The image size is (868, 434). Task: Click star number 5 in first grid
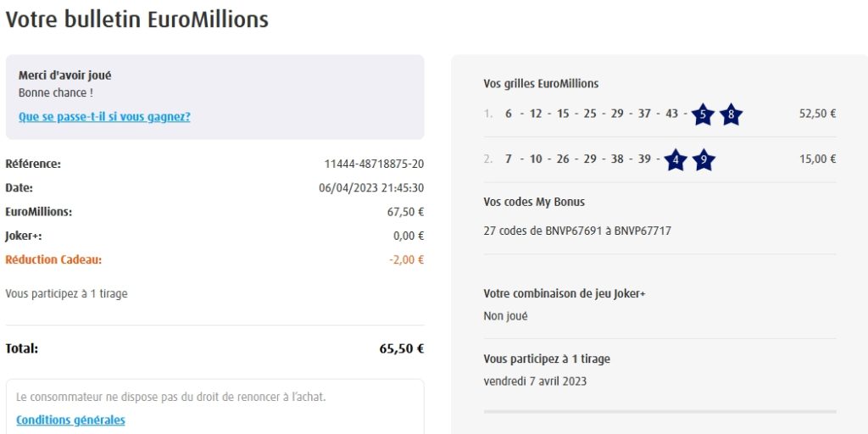[x=703, y=114]
